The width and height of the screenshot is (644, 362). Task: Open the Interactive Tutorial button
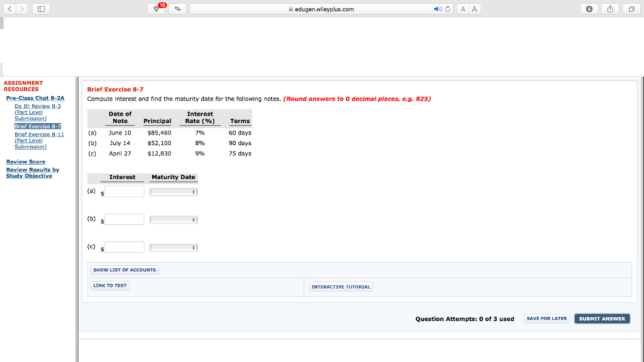[x=340, y=287]
